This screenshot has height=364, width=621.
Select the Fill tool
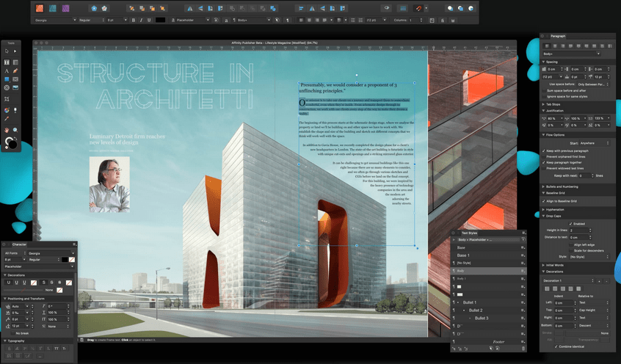click(x=7, y=110)
